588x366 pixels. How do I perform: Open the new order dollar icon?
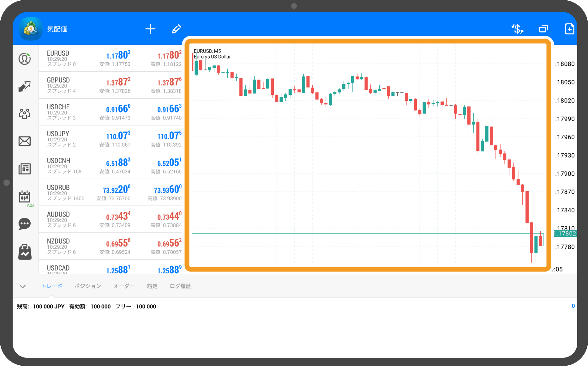tap(517, 29)
